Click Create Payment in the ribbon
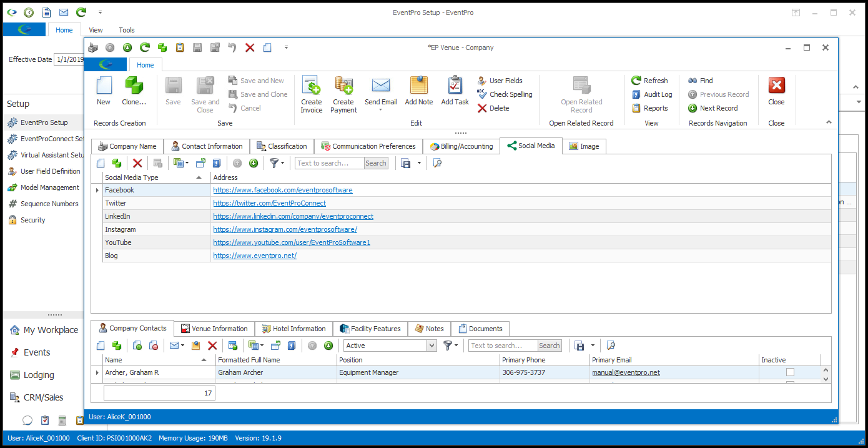This screenshot has width=868, height=448. click(343, 94)
